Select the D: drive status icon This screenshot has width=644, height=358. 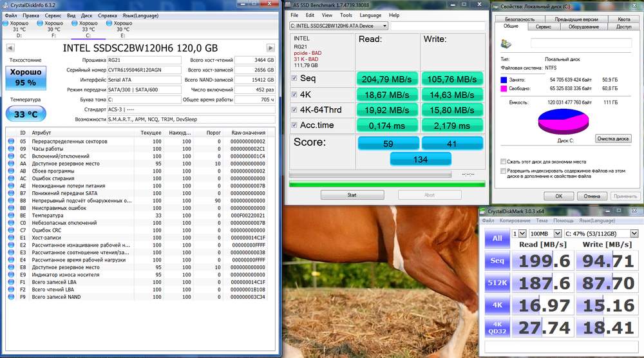coord(5,23)
